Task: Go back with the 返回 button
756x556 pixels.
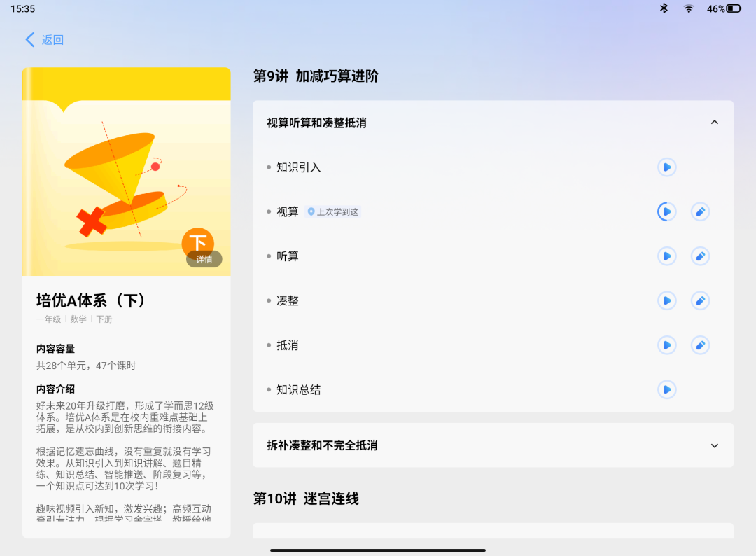Action: click(x=44, y=39)
